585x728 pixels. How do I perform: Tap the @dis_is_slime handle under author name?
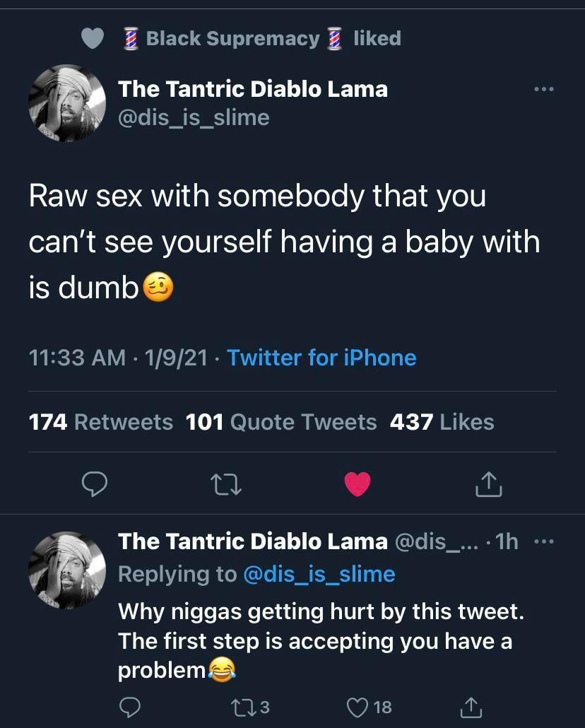(194, 117)
